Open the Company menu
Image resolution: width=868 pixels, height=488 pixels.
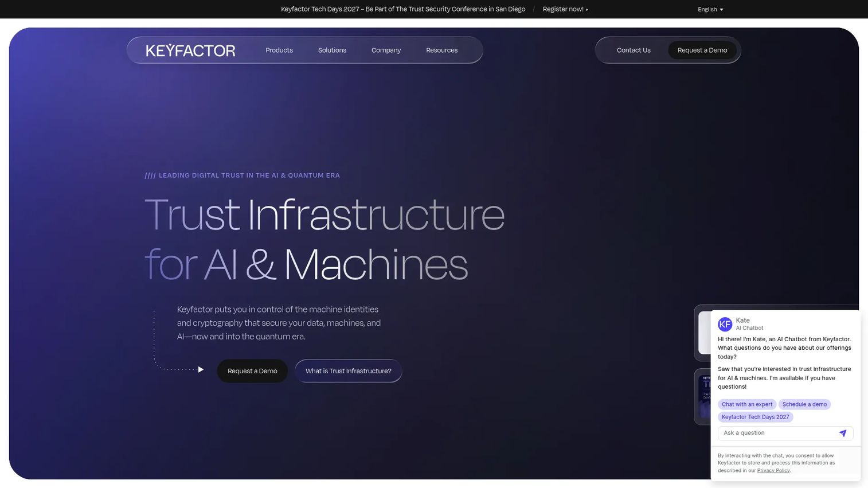click(386, 50)
